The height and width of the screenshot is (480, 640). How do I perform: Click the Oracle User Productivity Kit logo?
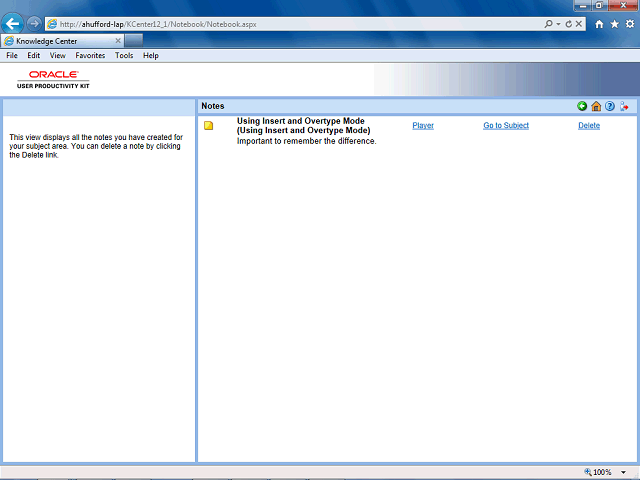click(x=53, y=79)
